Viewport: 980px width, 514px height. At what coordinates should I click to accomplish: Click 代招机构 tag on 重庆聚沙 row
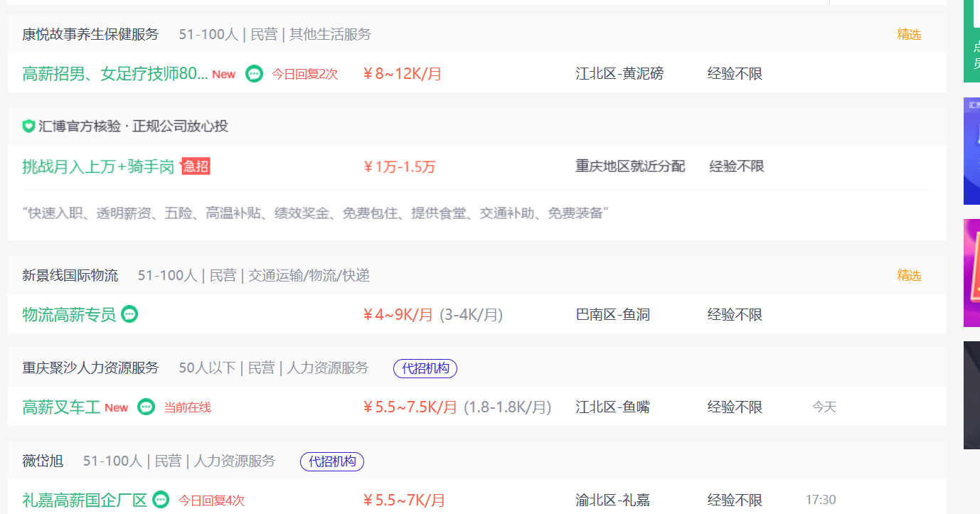(425, 368)
